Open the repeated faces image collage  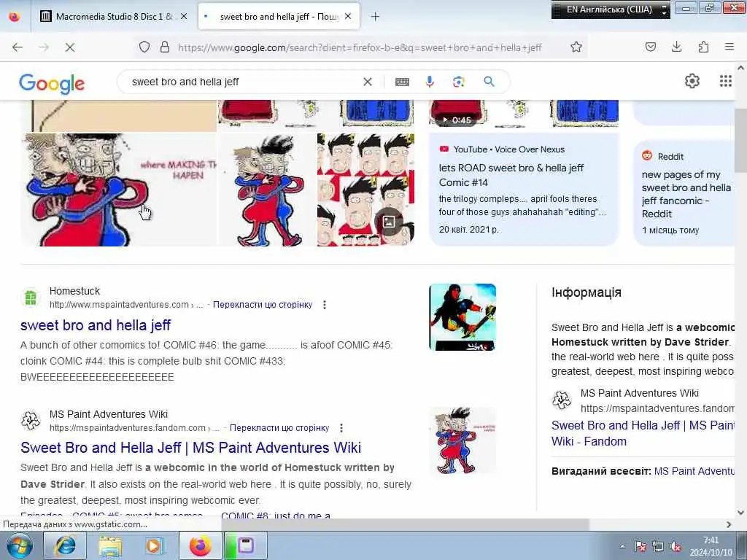pos(365,190)
